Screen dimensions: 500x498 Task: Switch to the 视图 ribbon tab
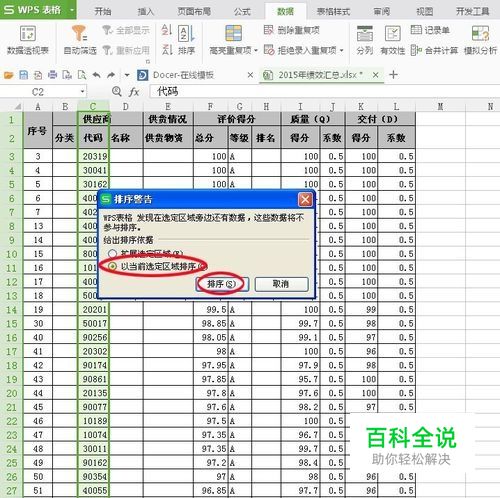coord(425,12)
